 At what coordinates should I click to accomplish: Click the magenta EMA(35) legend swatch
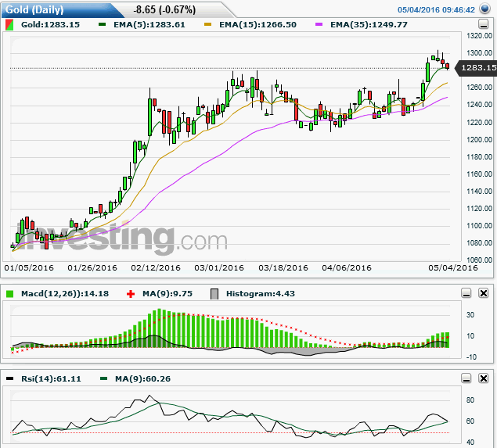click(319, 24)
